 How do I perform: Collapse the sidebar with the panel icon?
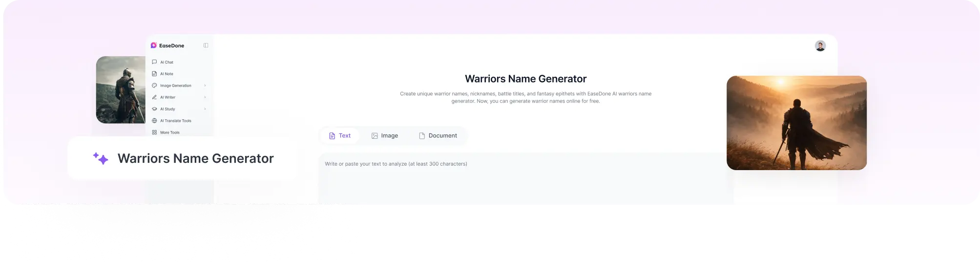tap(206, 45)
